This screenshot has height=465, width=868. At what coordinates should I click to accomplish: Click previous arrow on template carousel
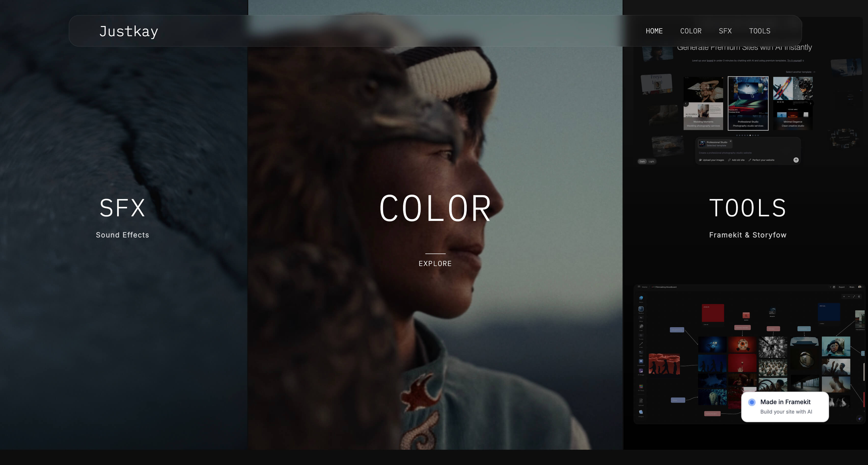tap(686, 103)
